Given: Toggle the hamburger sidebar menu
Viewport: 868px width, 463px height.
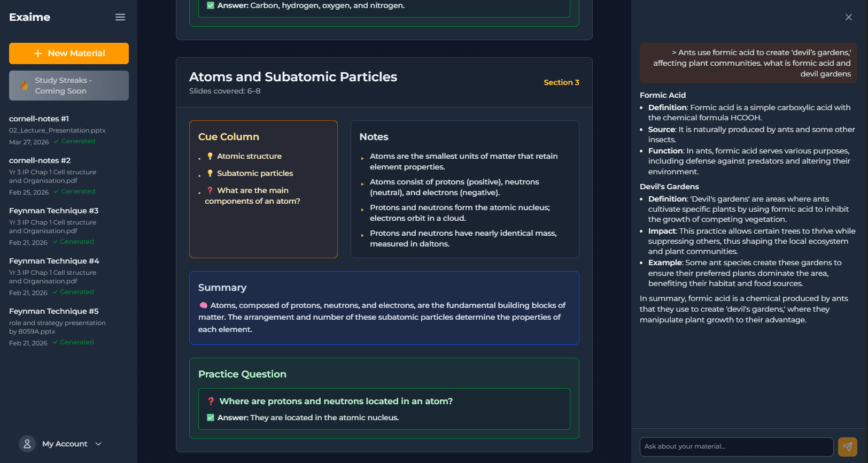Looking at the screenshot, I should point(120,17).
